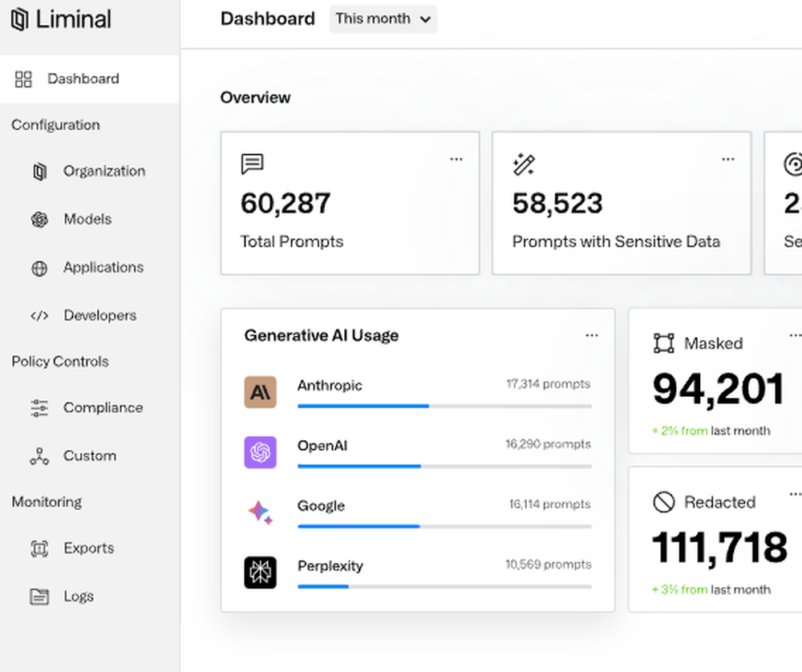Click the Perplexity provider name
Image resolution: width=802 pixels, height=672 pixels.
tap(330, 567)
